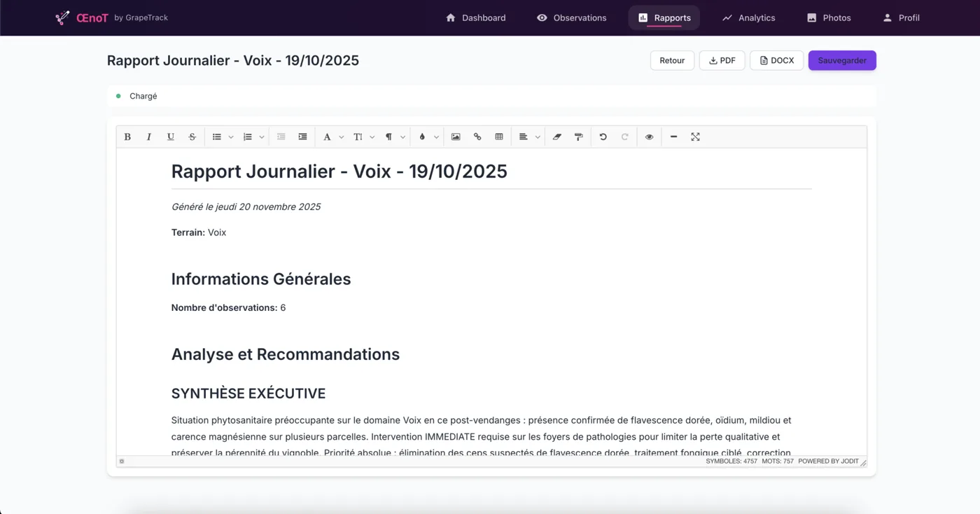980x514 pixels.
Task: Open the Analytics page
Action: tap(749, 18)
